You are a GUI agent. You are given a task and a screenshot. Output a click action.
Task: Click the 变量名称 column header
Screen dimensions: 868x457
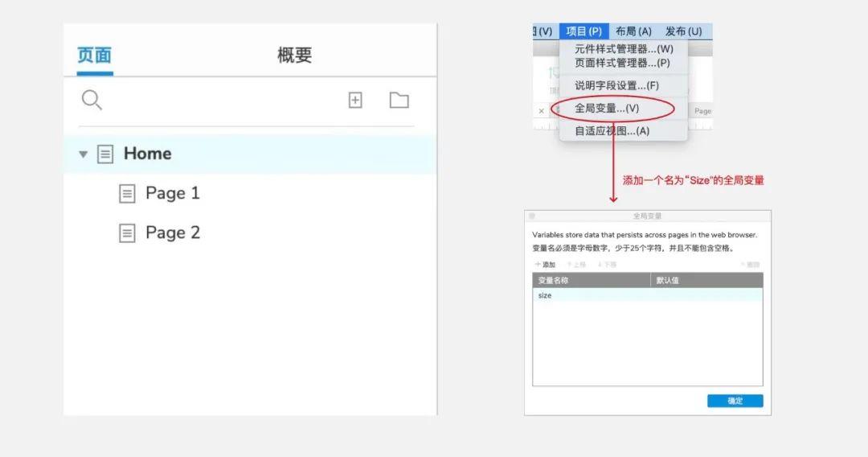[x=592, y=280]
